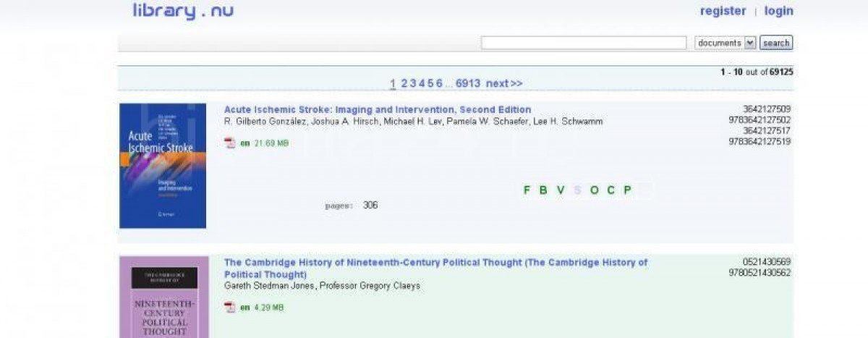Go to the login page
The width and height of the screenshot is (868, 338).
click(779, 11)
